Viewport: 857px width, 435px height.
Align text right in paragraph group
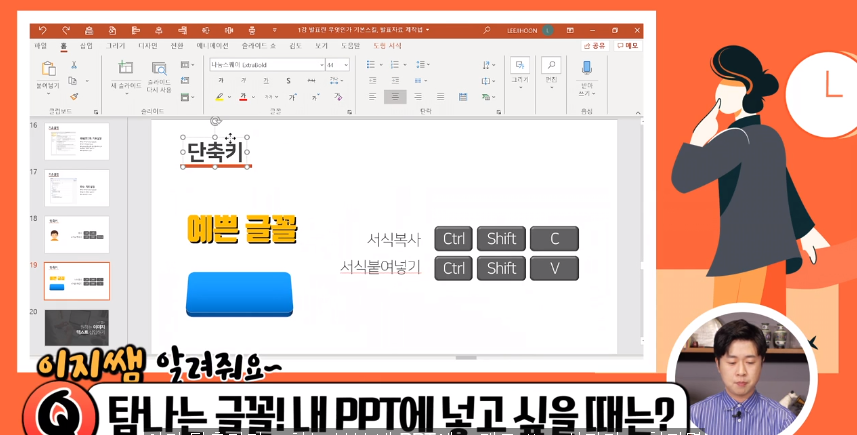pyautogui.click(x=418, y=97)
